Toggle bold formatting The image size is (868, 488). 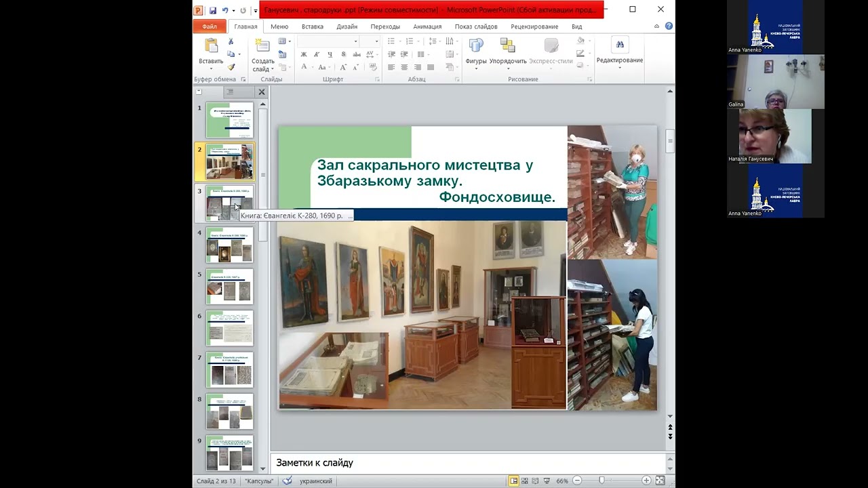[x=304, y=54]
